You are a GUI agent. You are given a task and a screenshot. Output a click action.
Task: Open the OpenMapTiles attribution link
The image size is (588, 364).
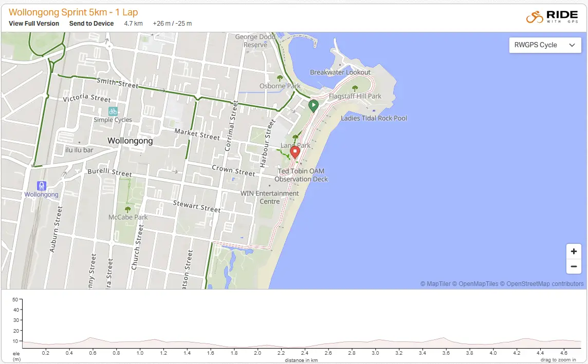tap(475, 283)
